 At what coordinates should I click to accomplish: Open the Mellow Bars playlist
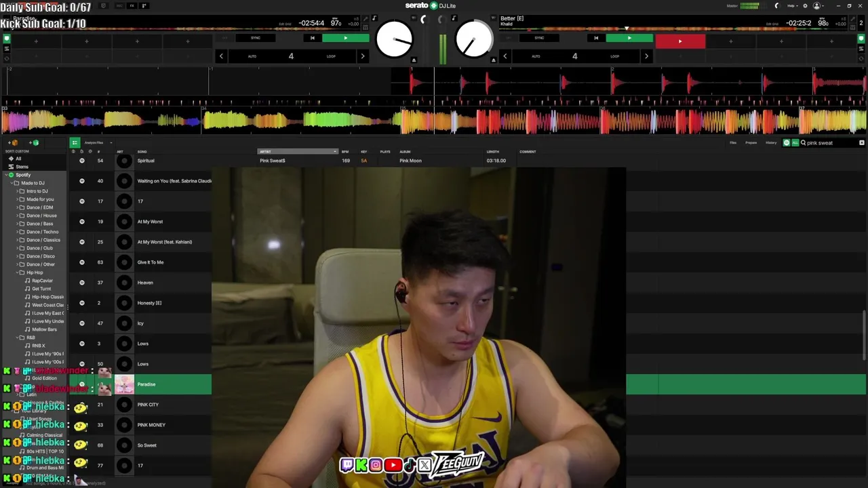pos(44,329)
